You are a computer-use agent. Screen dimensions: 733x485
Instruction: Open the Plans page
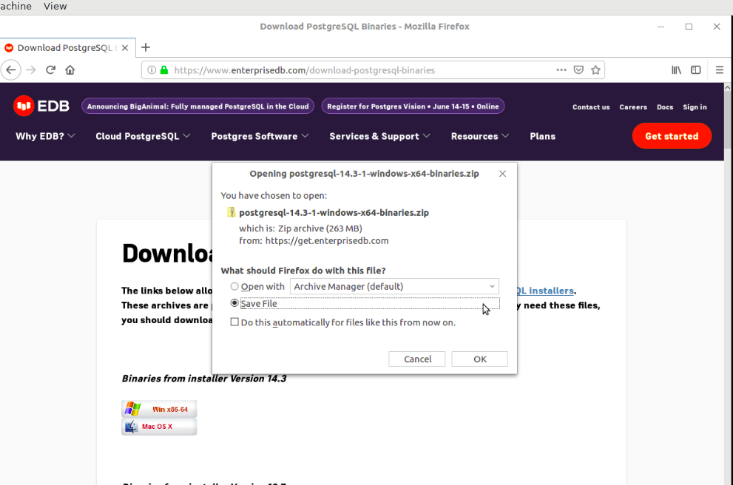click(542, 136)
